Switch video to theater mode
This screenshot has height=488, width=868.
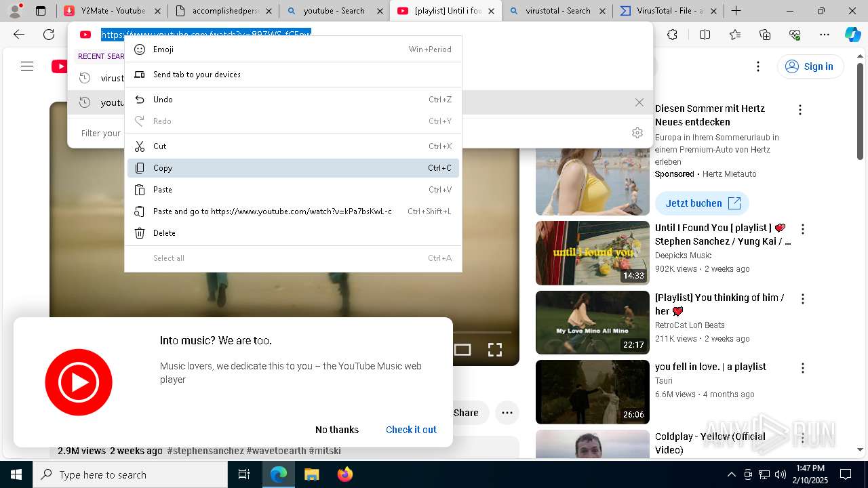click(462, 350)
